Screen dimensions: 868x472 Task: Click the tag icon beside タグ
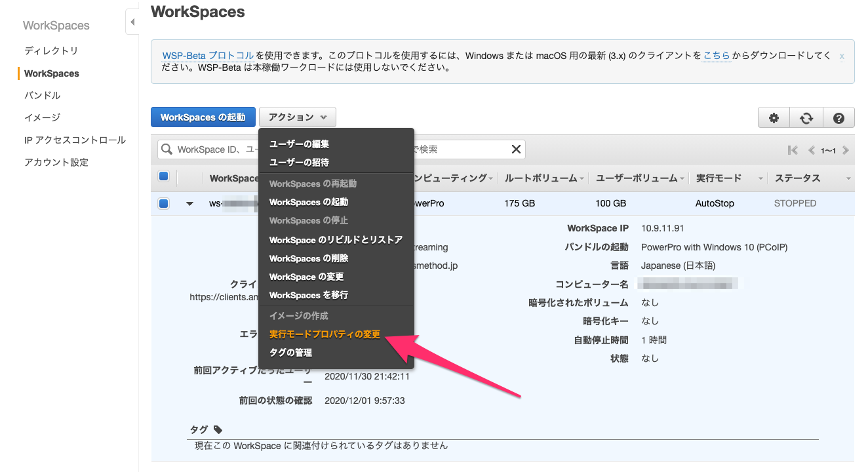pos(218,430)
